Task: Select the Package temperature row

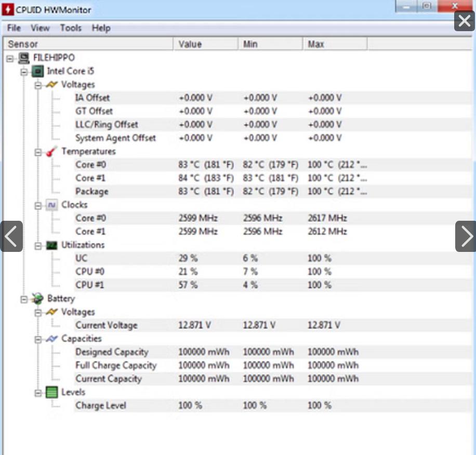Action: point(273,192)
